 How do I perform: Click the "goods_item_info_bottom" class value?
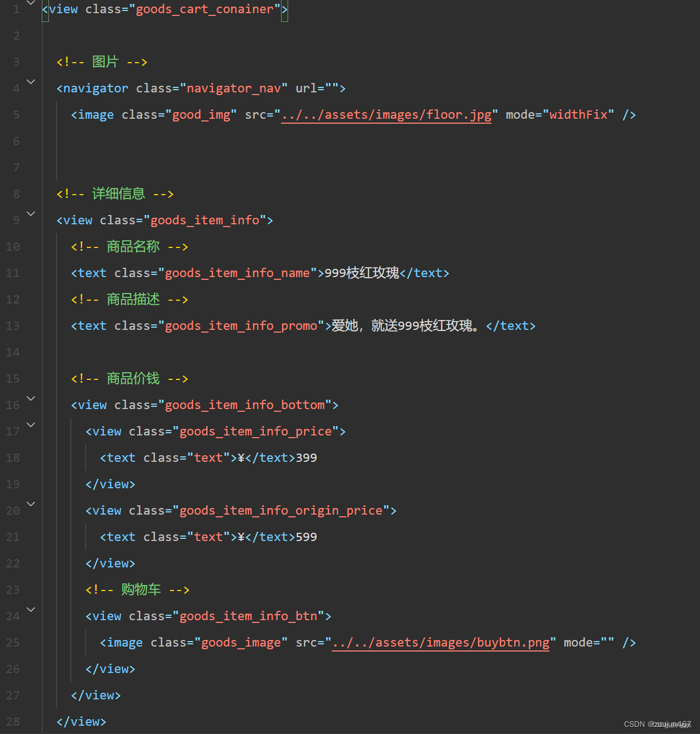[x=245, y=405]
